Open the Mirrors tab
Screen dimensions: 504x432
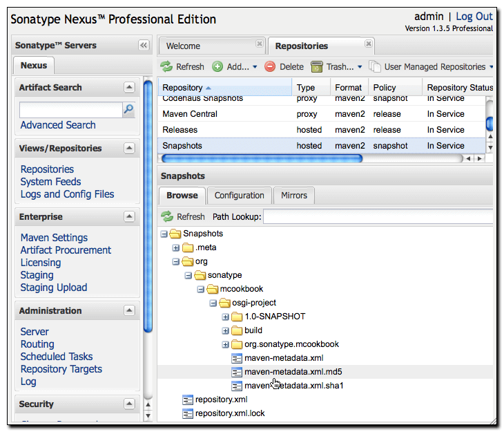[x=294, y=196]
